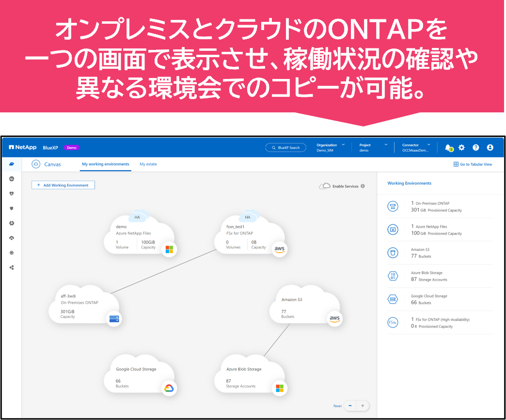Open the Canvas storage icon in sidebar
506x420 pixels.
coord(12,164)
